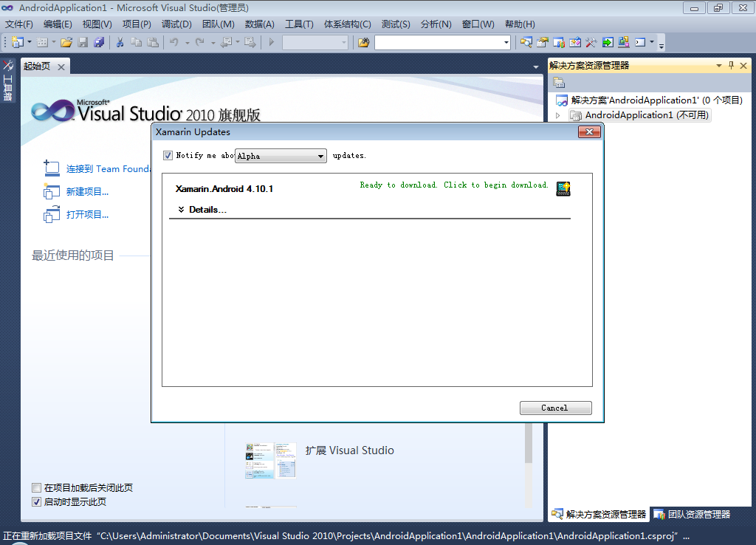Click the 扩展 Visual Studio thumbnail image
This screenshot has height=545, width=756.
(x=270, y=461)
